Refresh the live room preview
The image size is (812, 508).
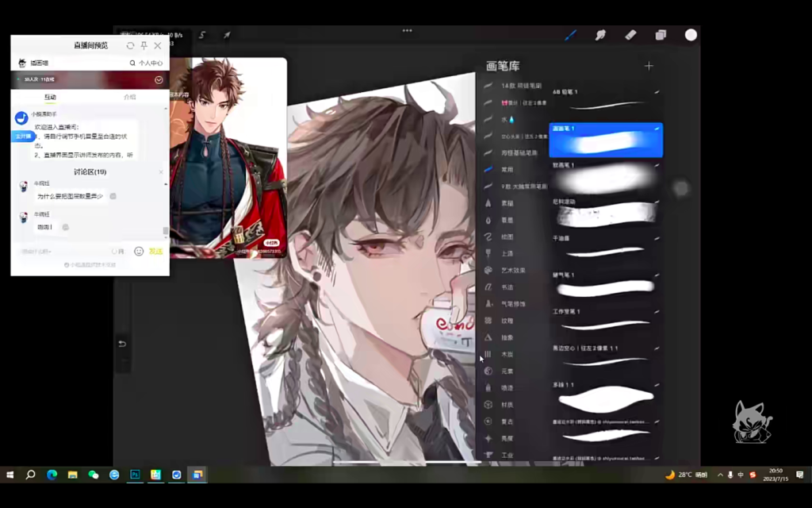[130, 46]
